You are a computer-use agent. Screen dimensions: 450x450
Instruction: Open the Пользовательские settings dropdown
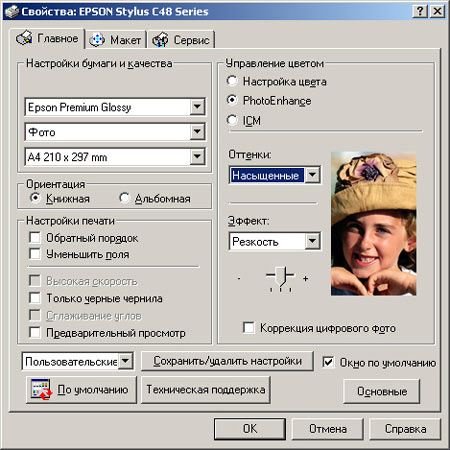tap(125, 361)
